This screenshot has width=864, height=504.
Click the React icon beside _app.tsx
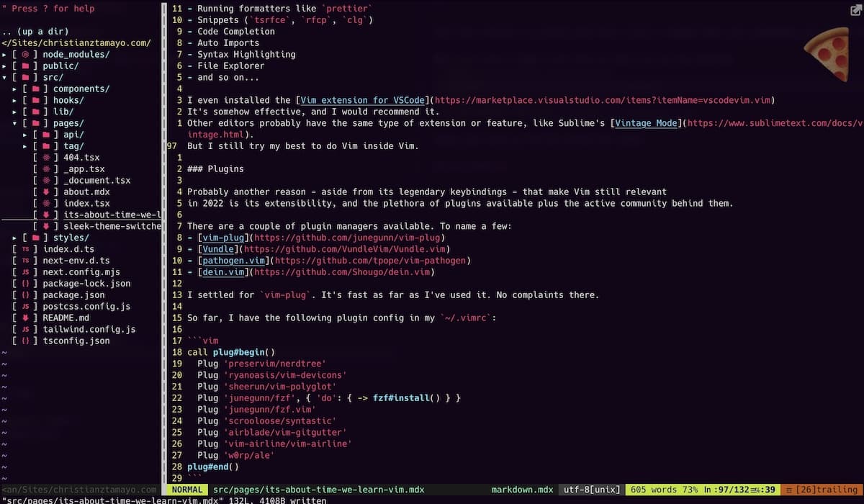coord(46,169)
